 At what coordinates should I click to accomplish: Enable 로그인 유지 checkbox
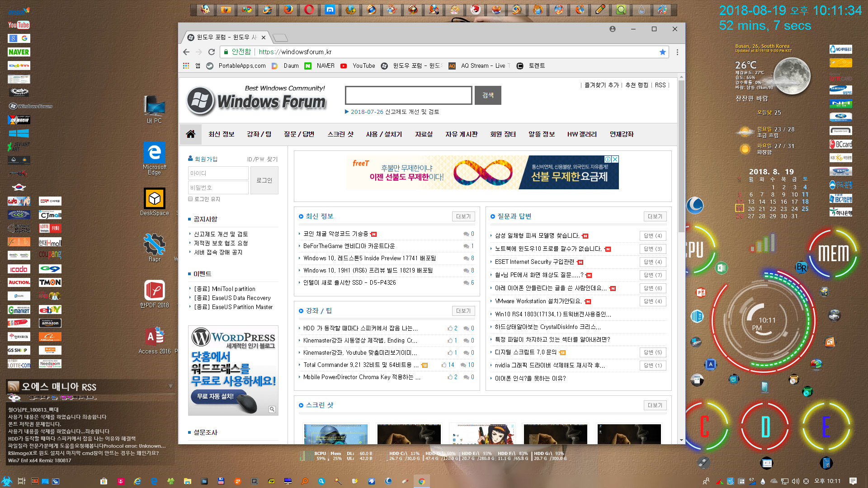click(190, 199)
